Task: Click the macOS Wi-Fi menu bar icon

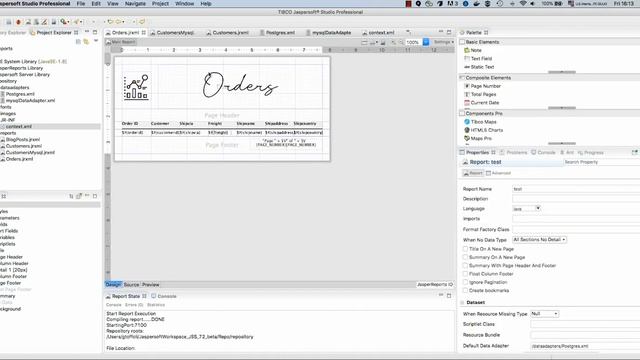Action: (523, 4)
